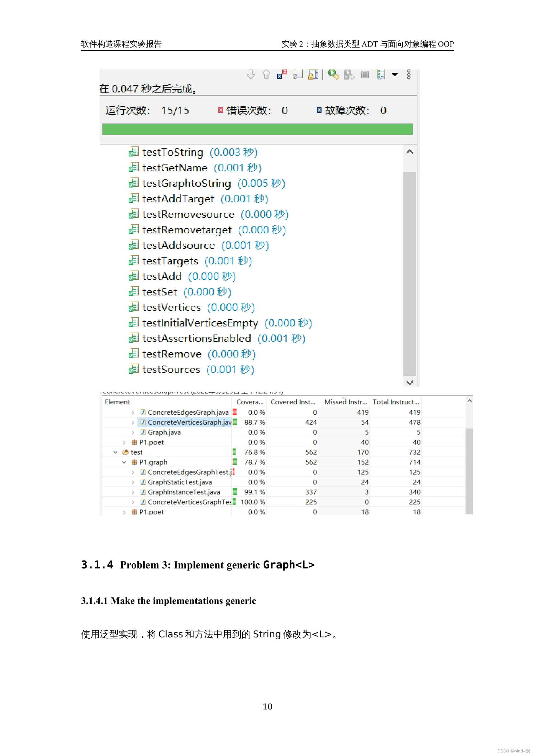Screen dimensions: 535x756
Task: Click the testRemovesource test icon
Action: [x=133, y=214]
